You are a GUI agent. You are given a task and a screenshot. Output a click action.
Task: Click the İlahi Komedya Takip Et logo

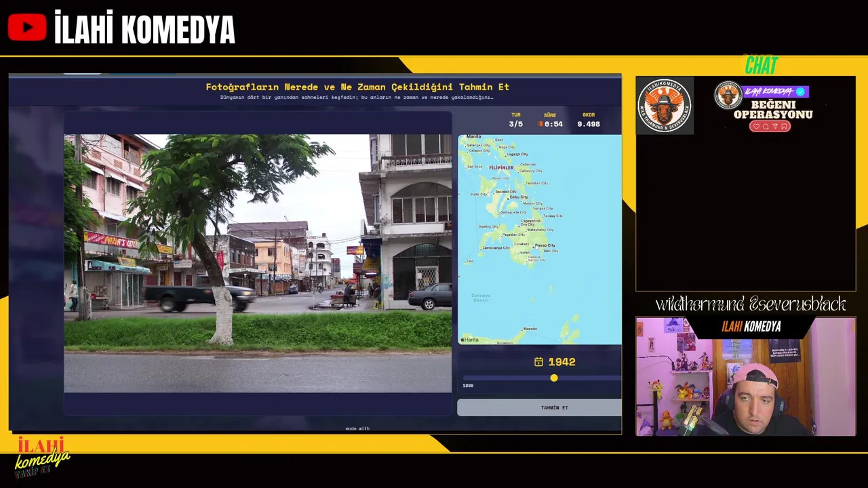pyautogui.click(x=42, y=456)
